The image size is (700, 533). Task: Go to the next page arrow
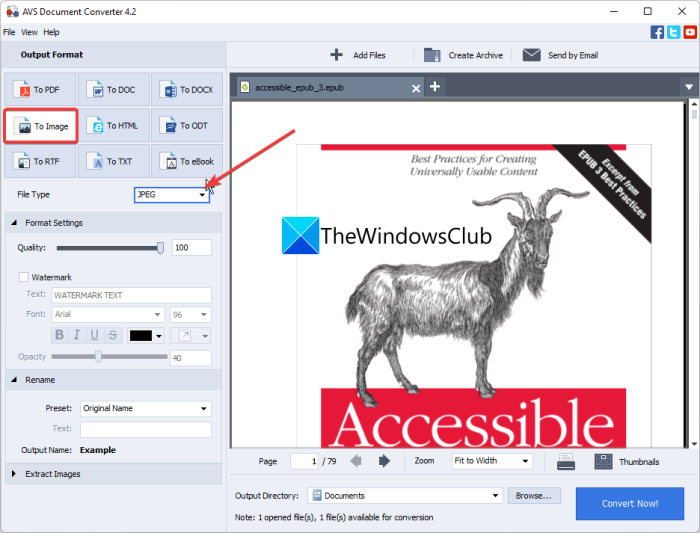(384, 461)
